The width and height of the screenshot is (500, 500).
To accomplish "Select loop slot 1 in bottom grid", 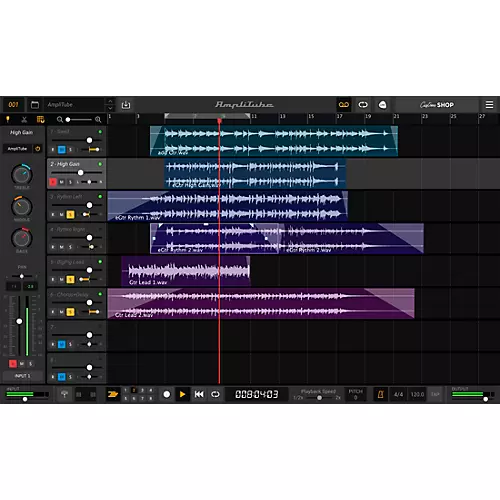I will click(x=125, y=390).
